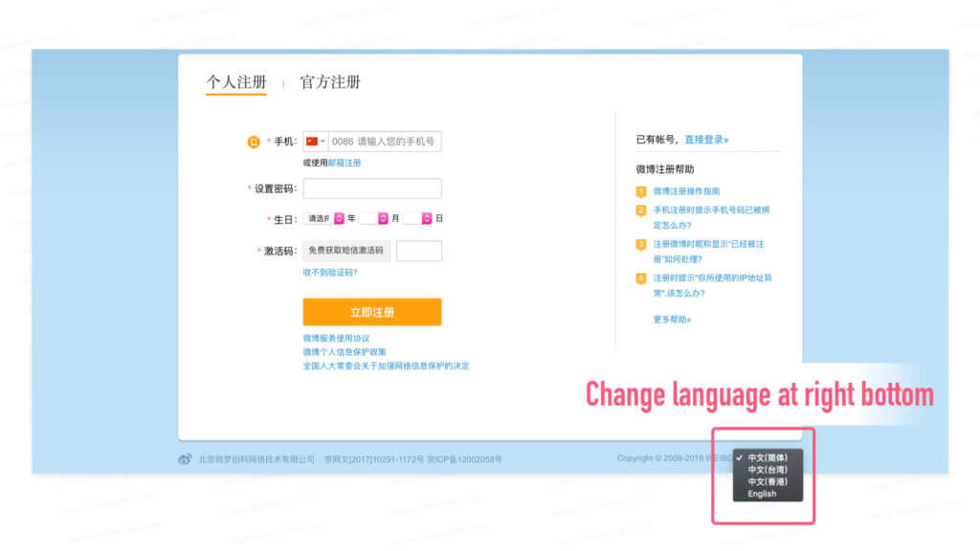Select 中文(台湾) in the language menu
The image size is (980, 551).
click(x=768, y=470)
